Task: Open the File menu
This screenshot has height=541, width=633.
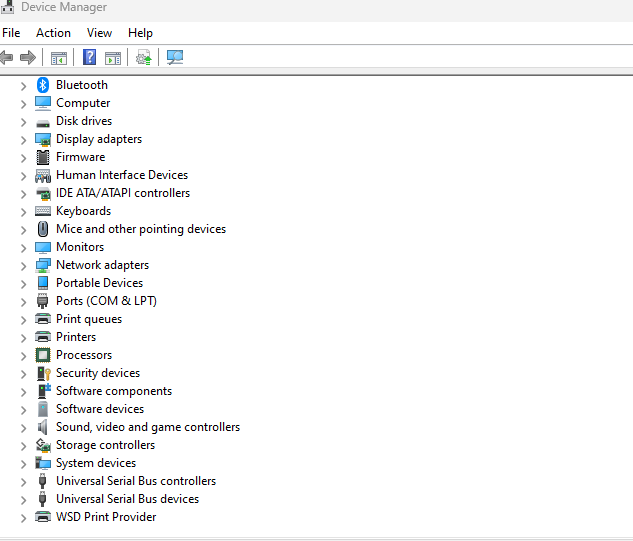Action: coord(11,33)
